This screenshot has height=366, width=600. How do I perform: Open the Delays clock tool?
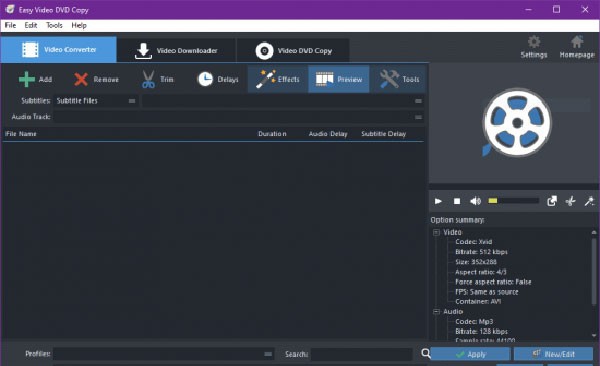click(x=205, y=79)
